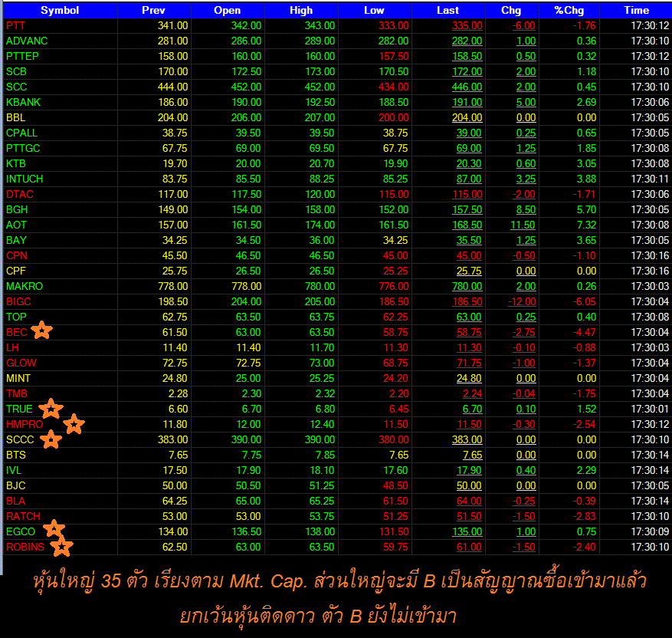This screenshot has width=672, height=638.
Task: Sort by the %Chg column header
Action: 569,10
